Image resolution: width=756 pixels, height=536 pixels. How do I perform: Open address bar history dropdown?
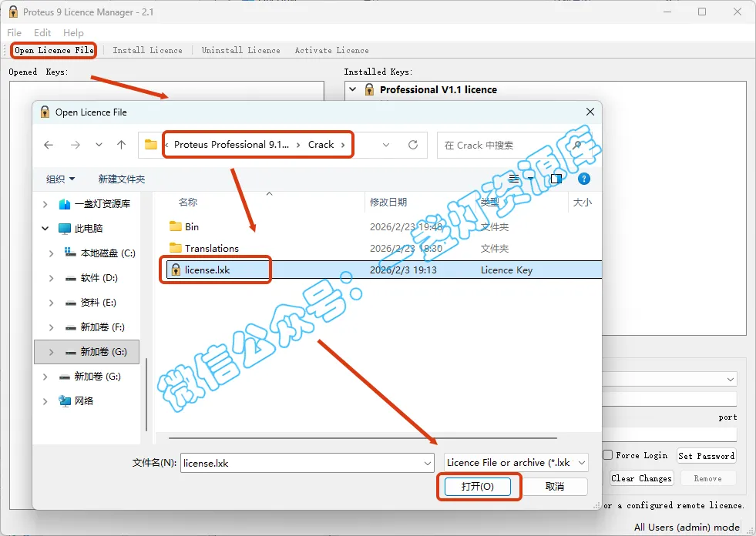[x=386, y=145]
